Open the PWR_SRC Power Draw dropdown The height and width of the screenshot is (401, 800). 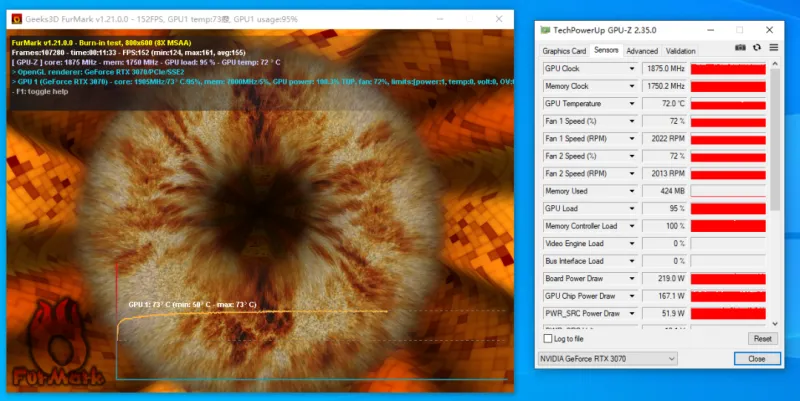pos(632,314)
